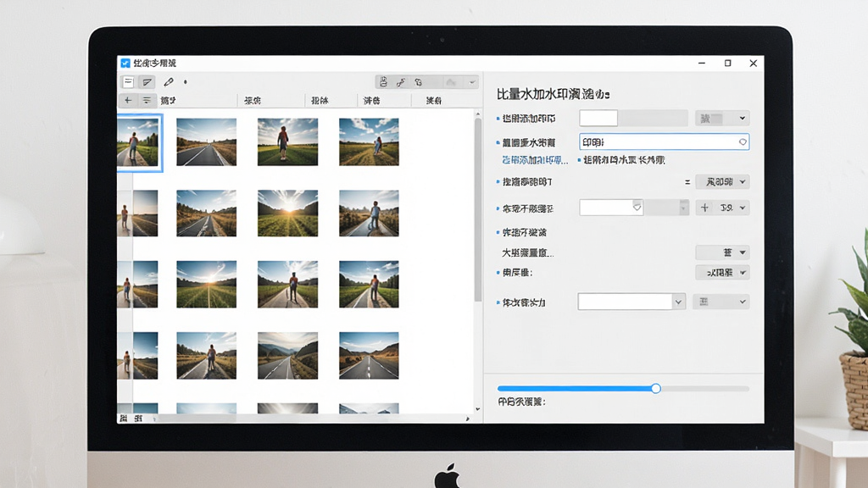The width and height of the screenshot is (868, 488).
Task: Click the heart icon inside the 印明 text field
Action: coord(743,142)
